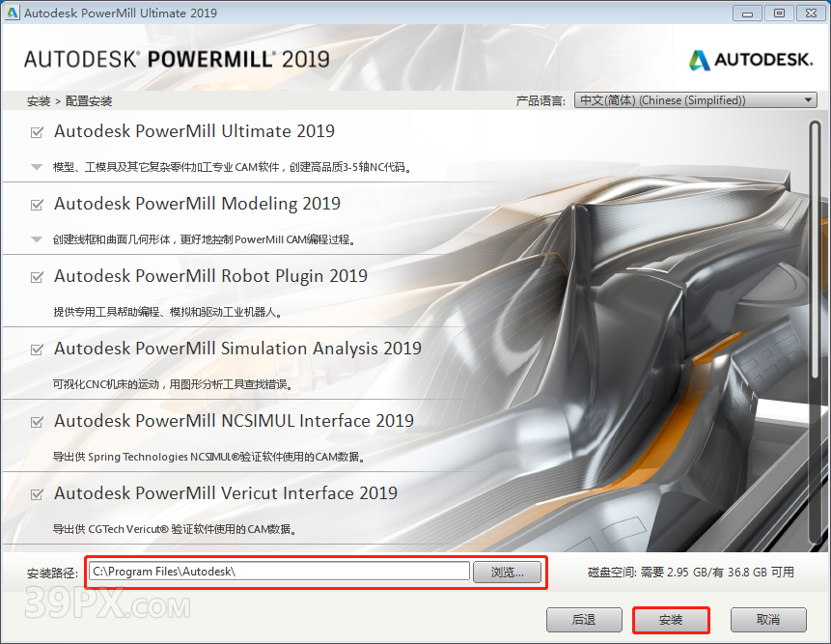
Task: Click the 取消 cancel button
Action: (x=768, y=620)
